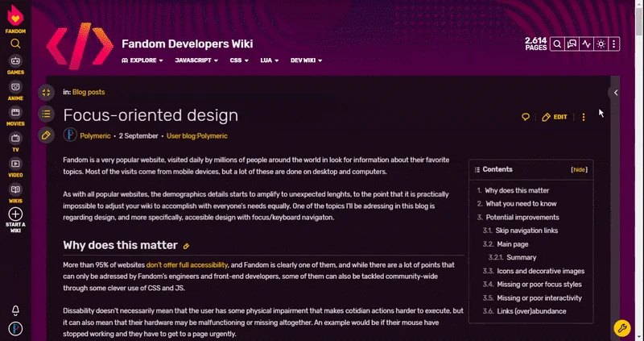The height and width of the screenshot is (341, 644).
Task: Click the table of contents list icon
Action: [x=46, y=114]
